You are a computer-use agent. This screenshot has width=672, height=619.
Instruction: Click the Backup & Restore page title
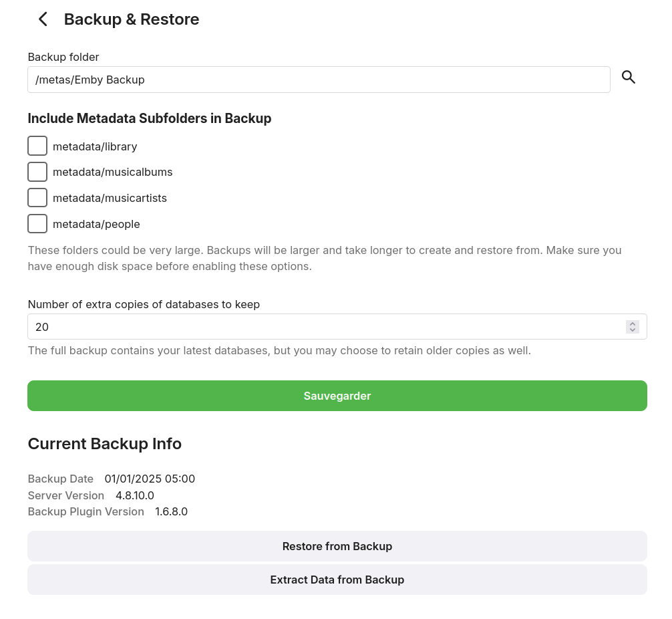(132, 19)
